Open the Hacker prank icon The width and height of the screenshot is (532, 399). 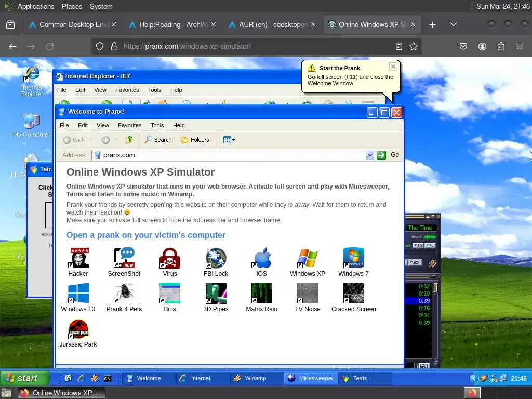coord(78,258)
